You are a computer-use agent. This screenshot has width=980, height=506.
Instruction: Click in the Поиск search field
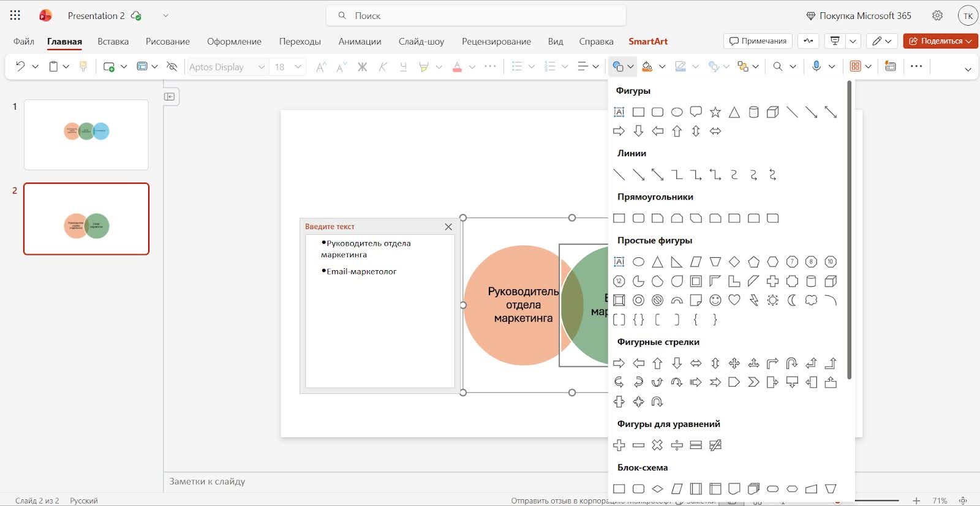(x=478, y=16)
